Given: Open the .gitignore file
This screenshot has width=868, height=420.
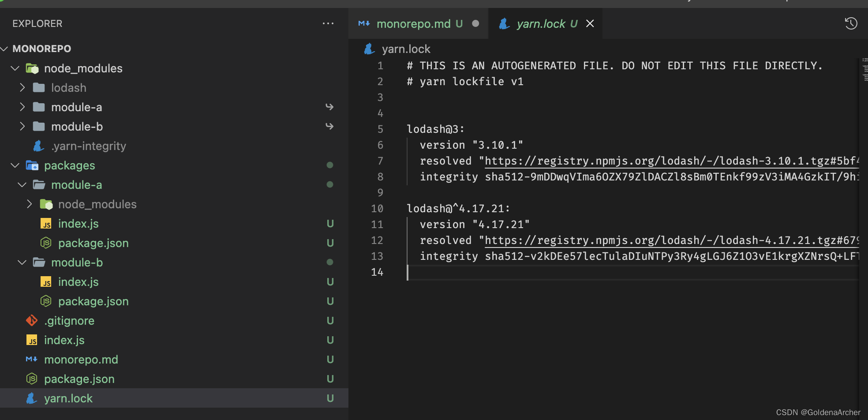Looking at the screenshot, I should pos(69,321).
